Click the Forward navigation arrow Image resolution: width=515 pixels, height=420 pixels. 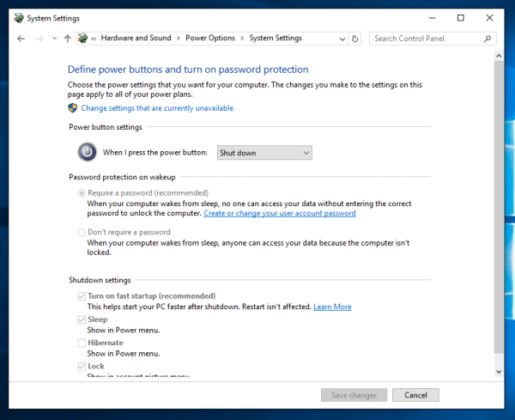[39, 39]
